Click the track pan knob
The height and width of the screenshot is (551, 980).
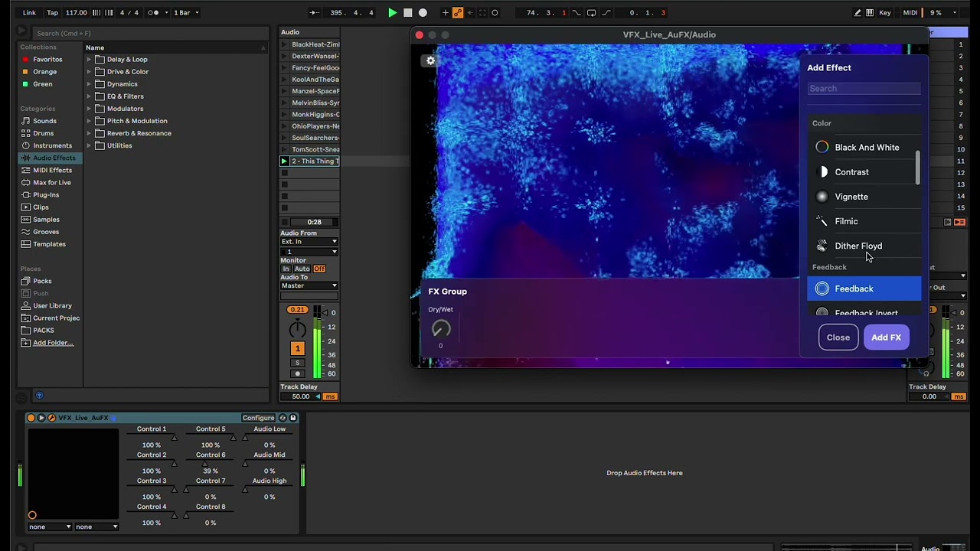(x=297, y=329)
